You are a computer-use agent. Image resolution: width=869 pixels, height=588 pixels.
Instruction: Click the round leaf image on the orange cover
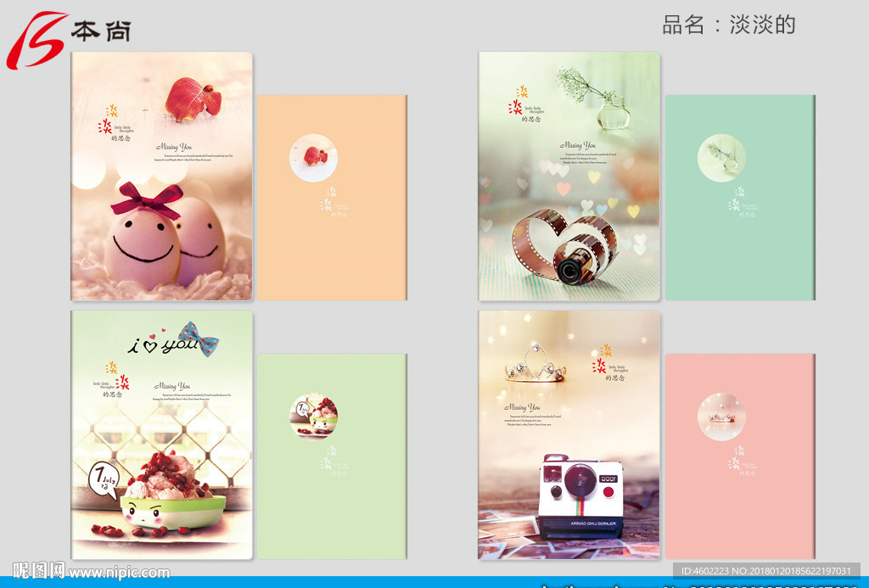pyautogui.click(x=313, y=158)
